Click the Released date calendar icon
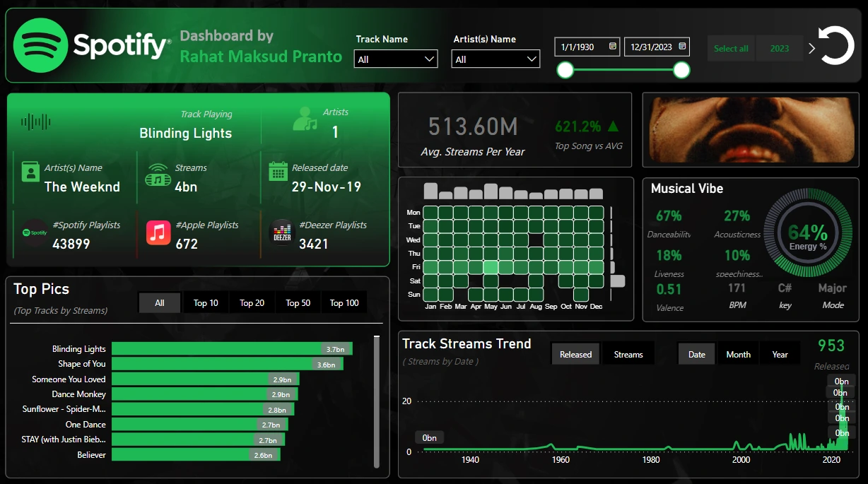 (x=278, y=171)
